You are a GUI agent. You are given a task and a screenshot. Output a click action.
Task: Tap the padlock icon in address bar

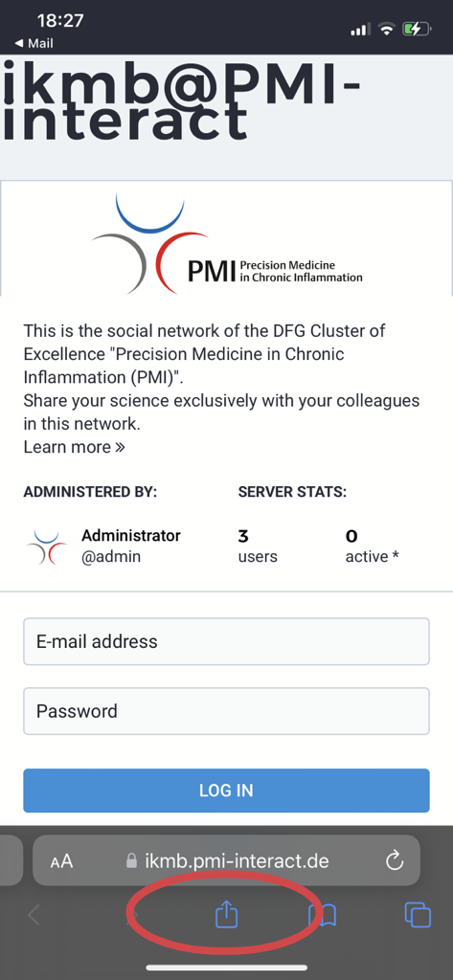[131, 860]
